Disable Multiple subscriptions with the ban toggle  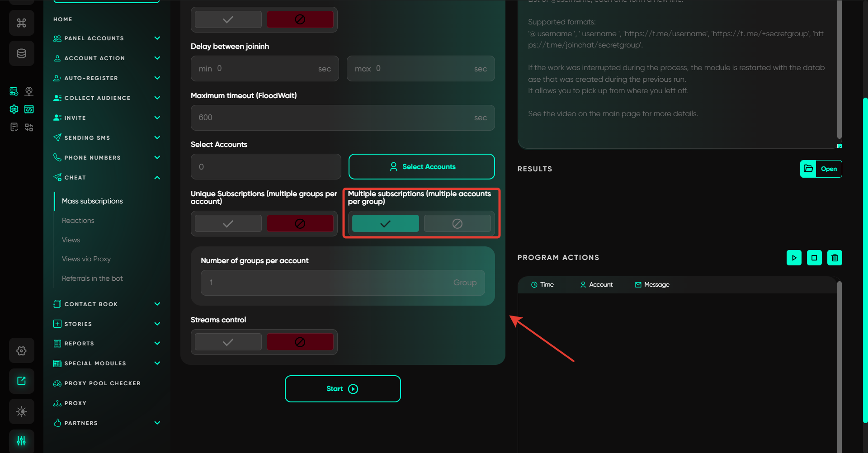pyautogui.click(x=457, y=223)
